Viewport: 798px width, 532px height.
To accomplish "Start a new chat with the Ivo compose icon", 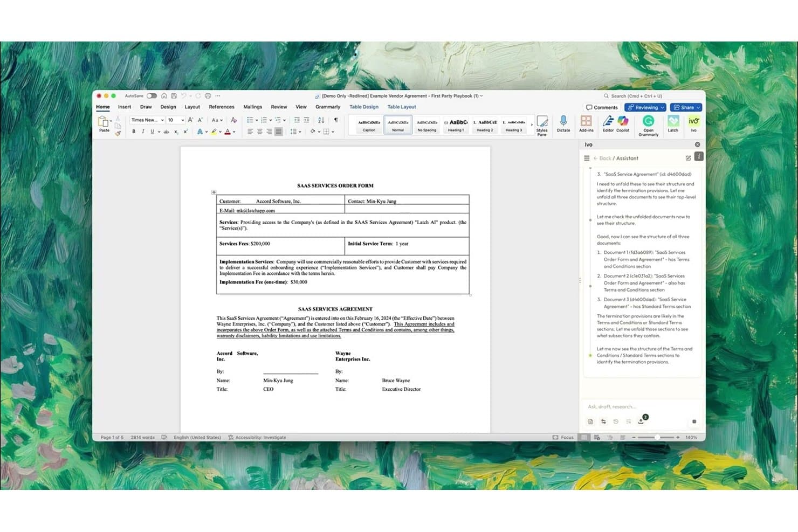I will (688, 158).
